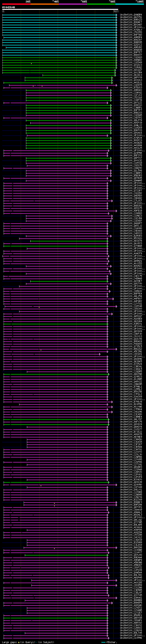Click the query end position 312

tap(115, 11)
